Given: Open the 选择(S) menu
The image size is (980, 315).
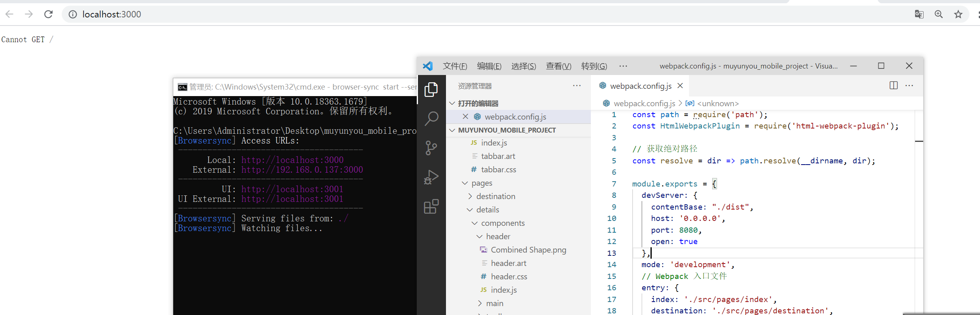Looking at the screenshot, I should [523, 66].
